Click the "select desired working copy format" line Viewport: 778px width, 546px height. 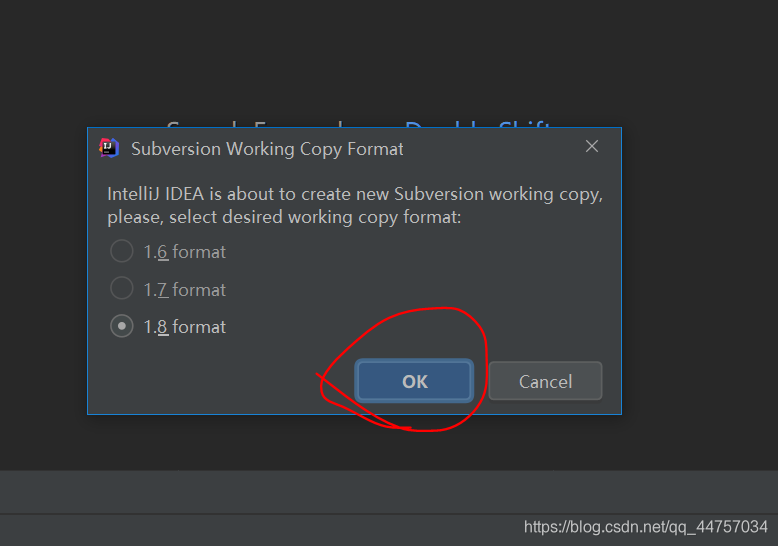(x=284, y=217)
